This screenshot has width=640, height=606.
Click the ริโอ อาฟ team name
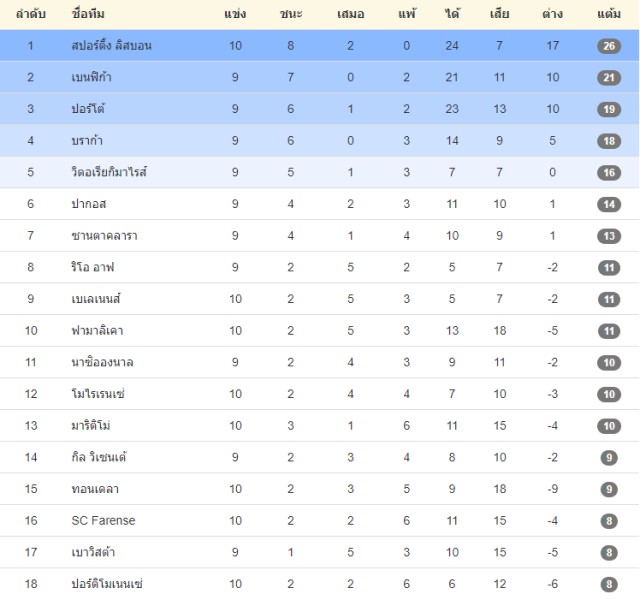93,267
